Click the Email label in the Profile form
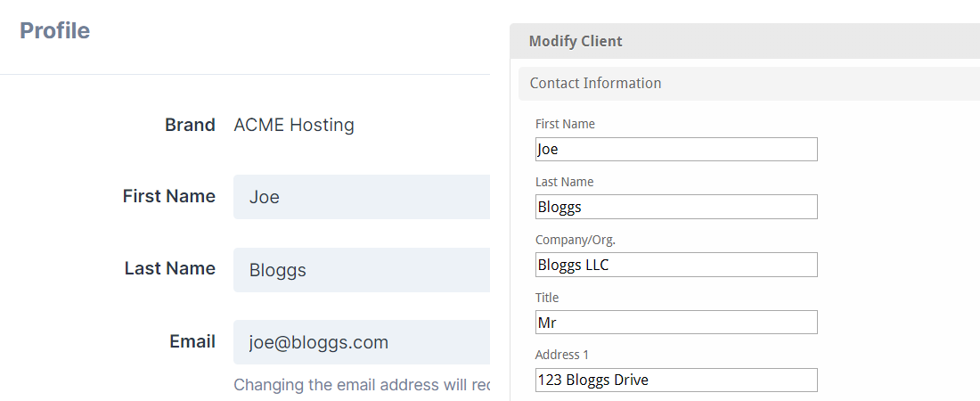 pos(192,341)
